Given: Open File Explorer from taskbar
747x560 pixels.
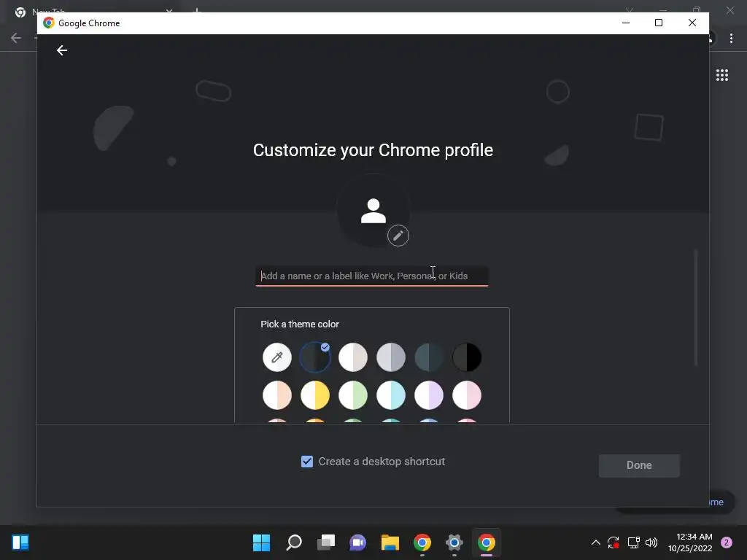Looking at the screenshot, I should click(390, 542).
